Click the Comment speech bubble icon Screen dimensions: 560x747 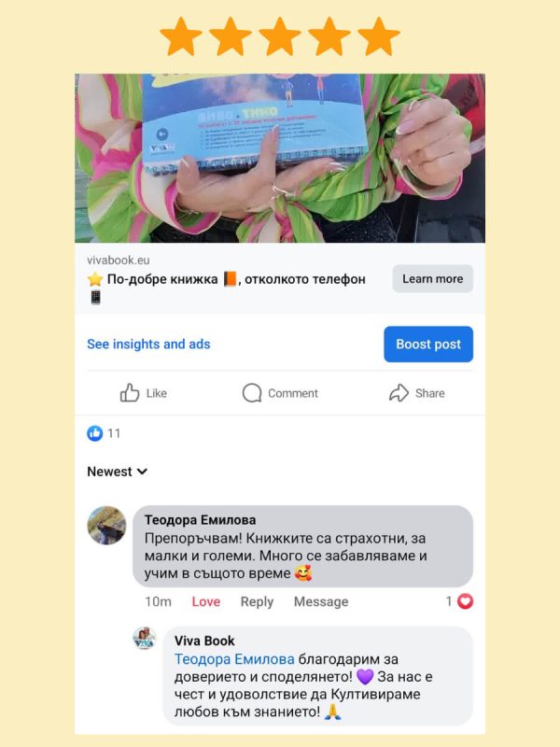point(252,393)
